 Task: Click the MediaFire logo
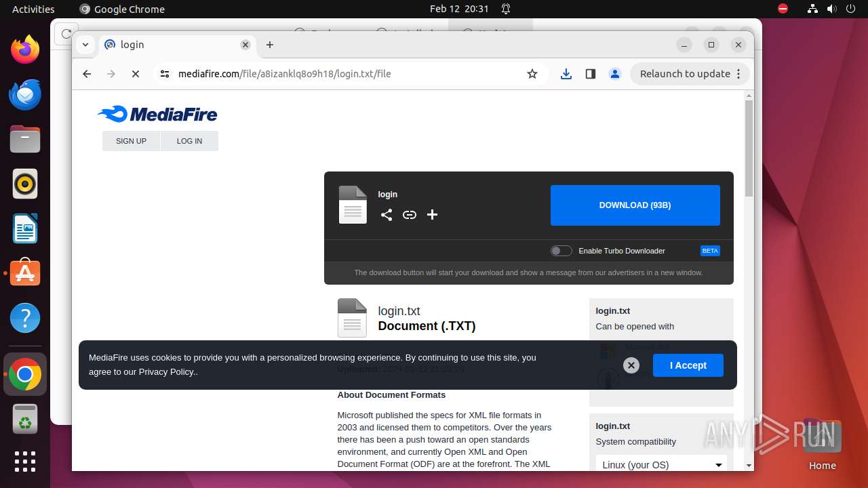point(157,114)
